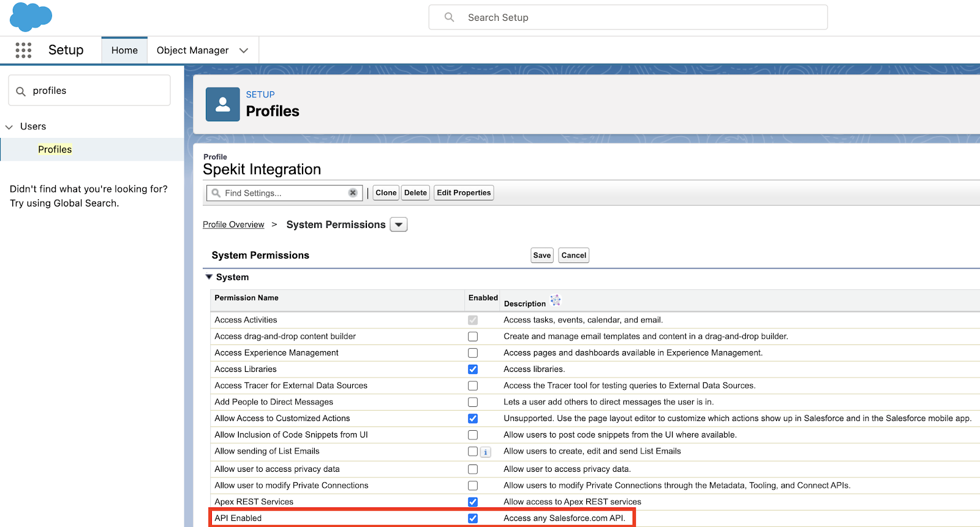Image resolution: width=980 pixels, height=527 pixels.
Task: Uncheck the Apex REST Services checkbox
Action: [x=473, y=502]
